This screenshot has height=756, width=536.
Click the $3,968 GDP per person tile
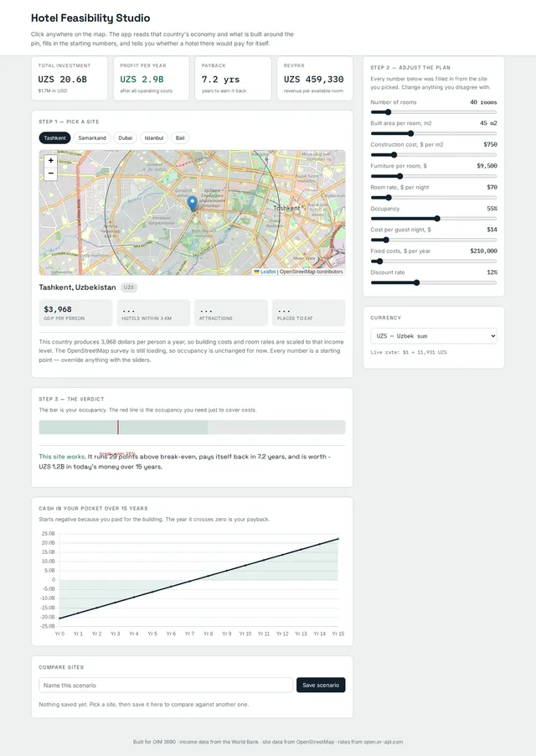tap(75, 313)
